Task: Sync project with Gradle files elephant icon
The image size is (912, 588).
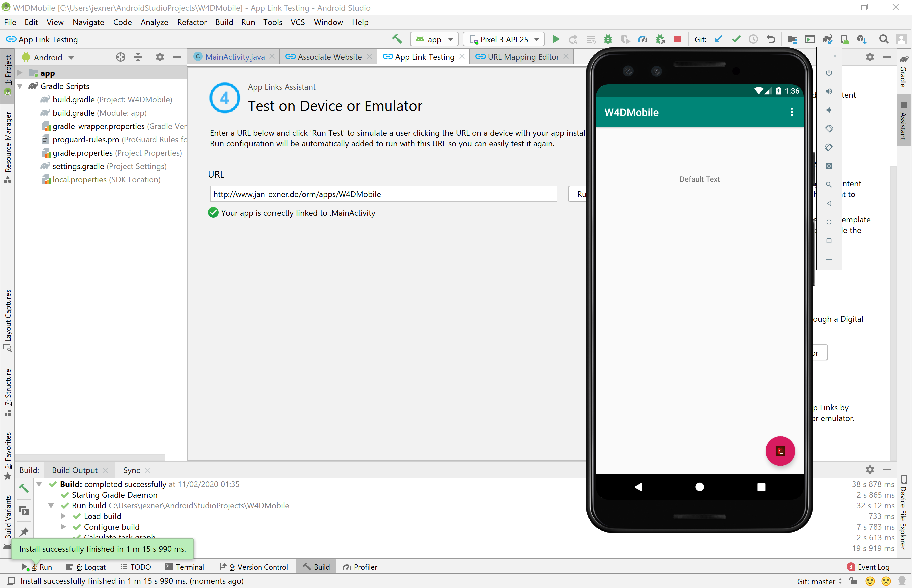Action: pyautogui.click(x=828, y=39)
